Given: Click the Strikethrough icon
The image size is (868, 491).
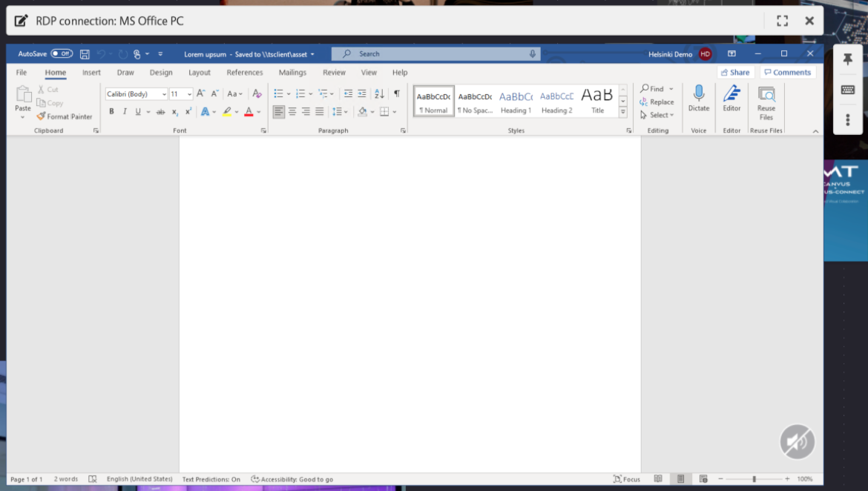Looking at the screenshot, I should 160,111.
